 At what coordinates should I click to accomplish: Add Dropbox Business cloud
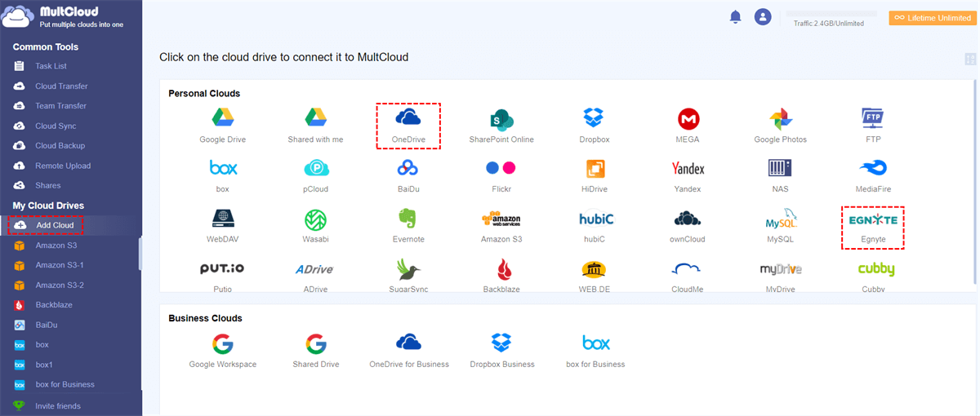click(x=501, y=351)
